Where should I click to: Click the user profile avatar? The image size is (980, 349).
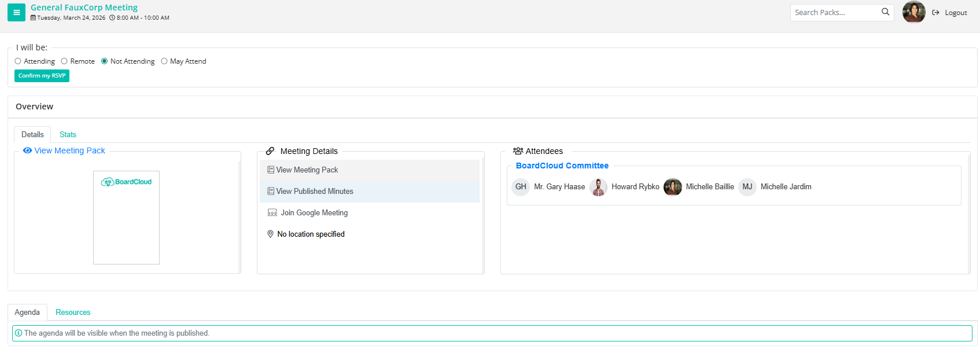pos(913,12)
